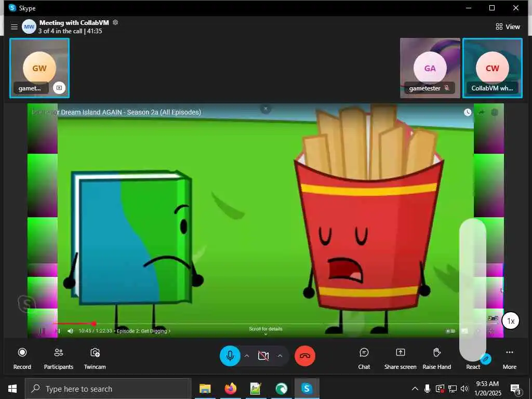Expand microphone options chevron
The height and width of the screenshot is (399, 532).
click(247, 355)
